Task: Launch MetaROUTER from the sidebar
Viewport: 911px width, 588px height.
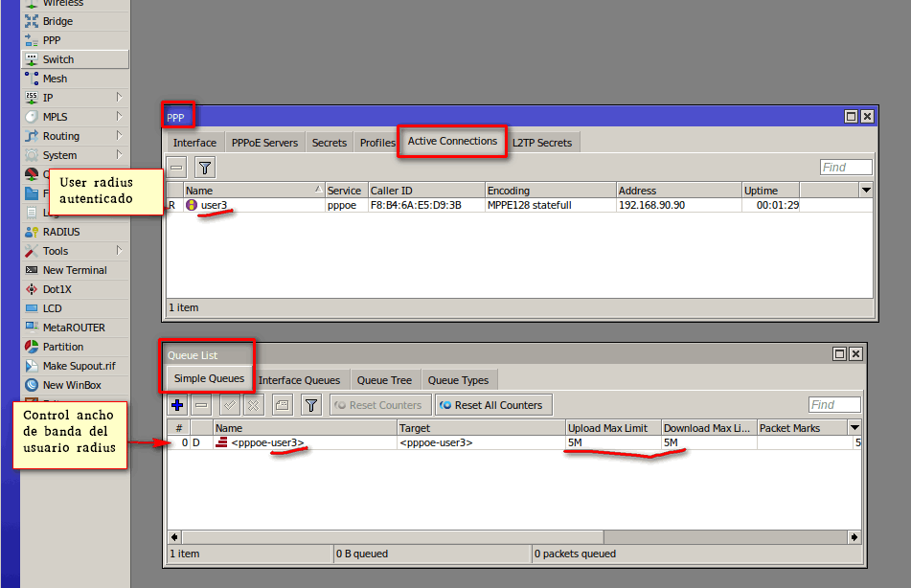Action: pyautogui.click(x=67, y=327)
